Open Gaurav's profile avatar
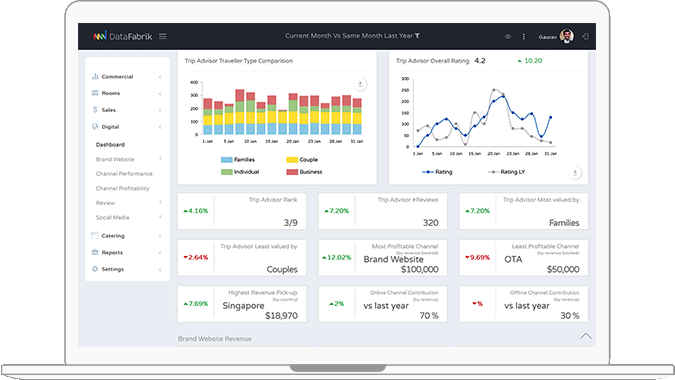The width and height of the screenshot is (675, 380). point(567,36)
